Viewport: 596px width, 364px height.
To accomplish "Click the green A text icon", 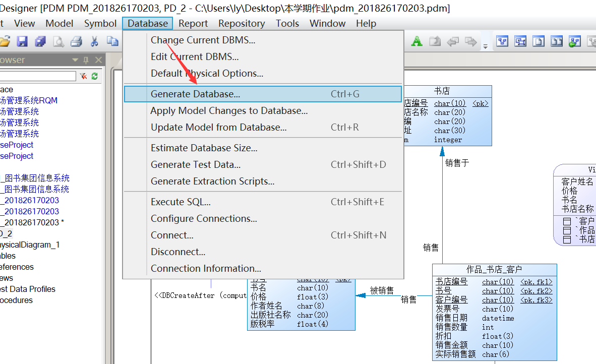I will click(416, 41).
